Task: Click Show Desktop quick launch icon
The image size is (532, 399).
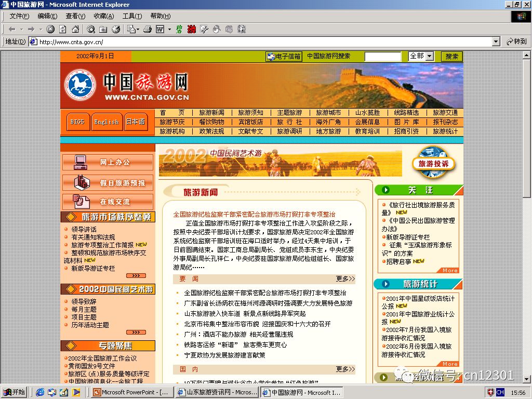Action: pyautogui.click(x=64, y=393)
